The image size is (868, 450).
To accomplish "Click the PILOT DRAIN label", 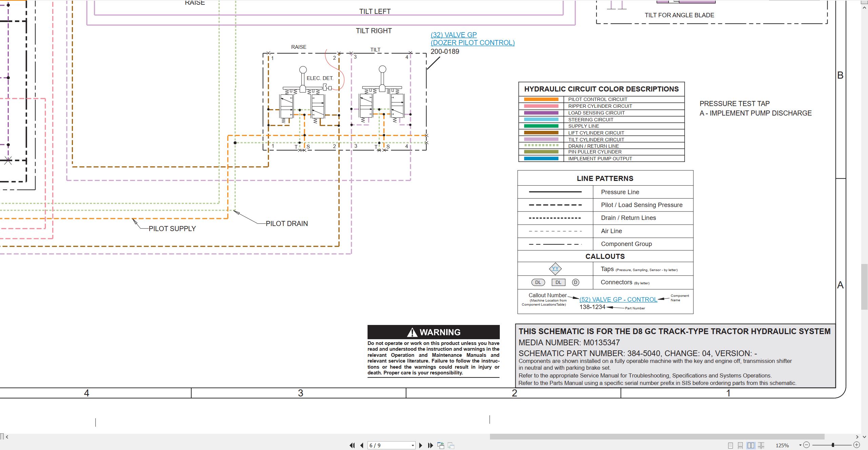I will [287, 224].
